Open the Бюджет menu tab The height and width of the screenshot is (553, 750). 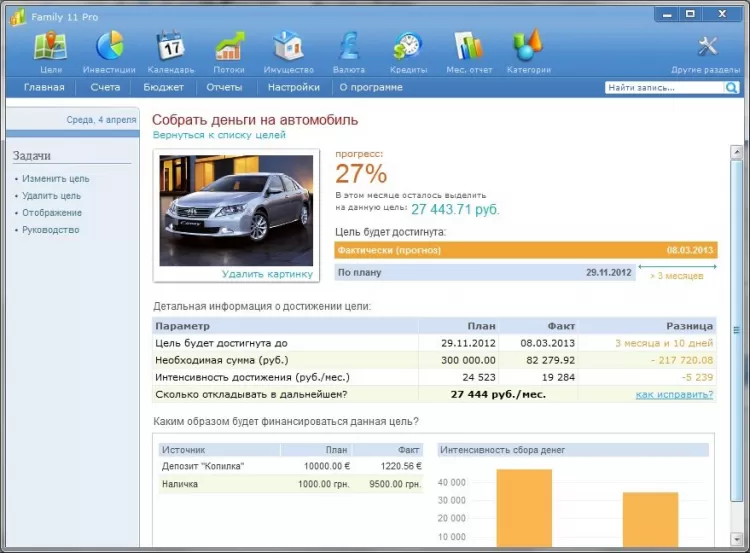pyautogui.click(x=163, y=88)
